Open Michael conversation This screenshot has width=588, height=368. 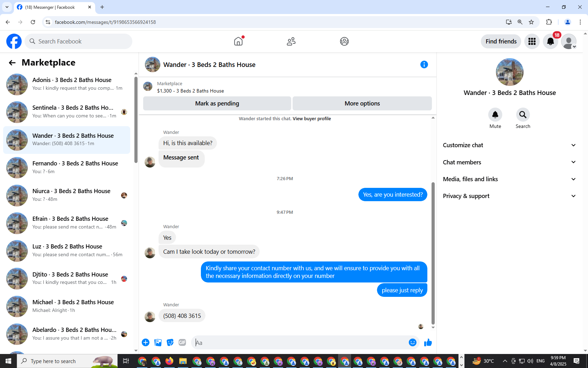pos(66,306)
